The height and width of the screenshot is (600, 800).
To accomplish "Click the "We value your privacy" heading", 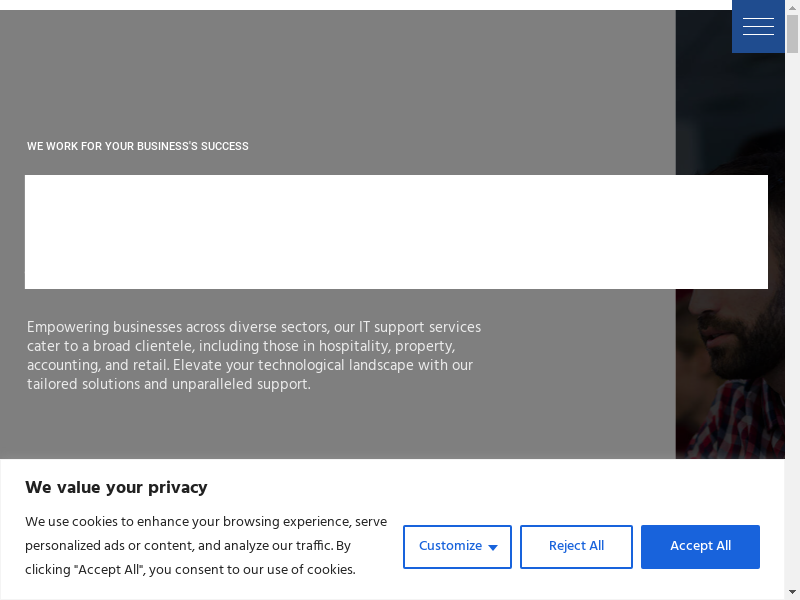I will coord(116,487).
